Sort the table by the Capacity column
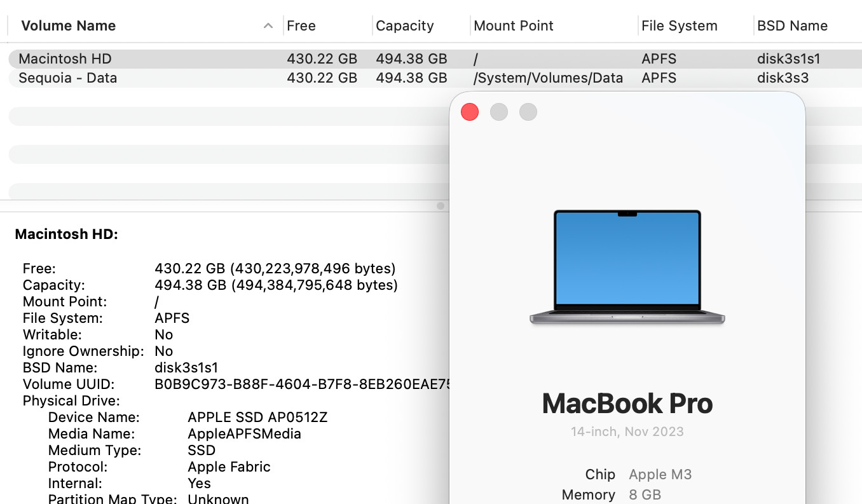 pos(404,26)
